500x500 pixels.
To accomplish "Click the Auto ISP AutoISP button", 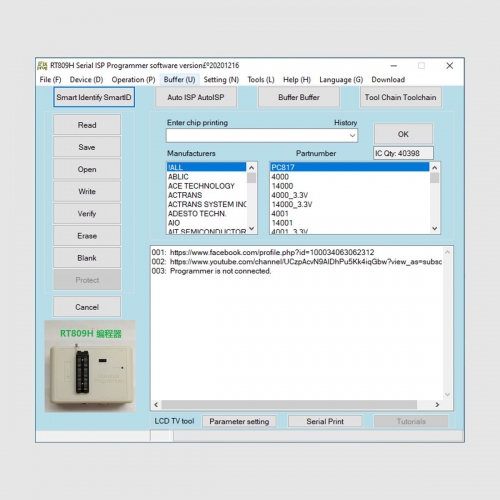I will (x=196, y=97).
